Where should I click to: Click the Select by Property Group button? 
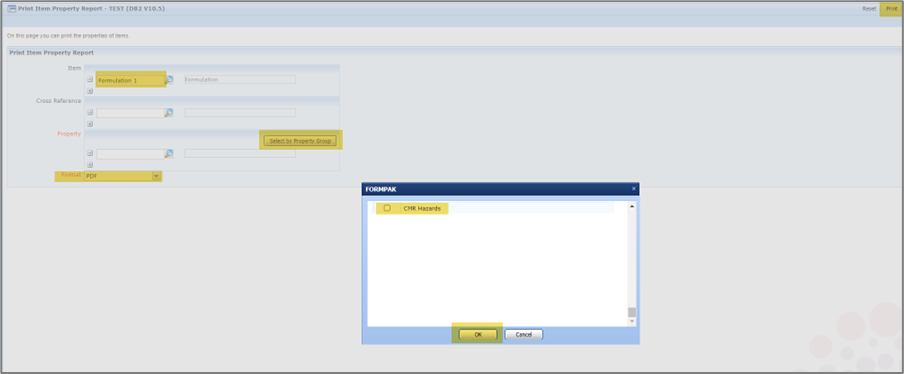tap(300, 141)
